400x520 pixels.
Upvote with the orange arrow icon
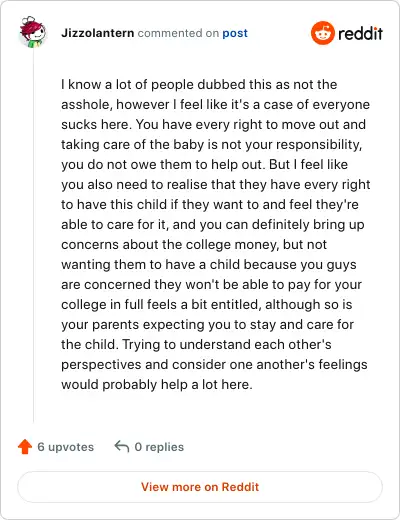point(25,447)
